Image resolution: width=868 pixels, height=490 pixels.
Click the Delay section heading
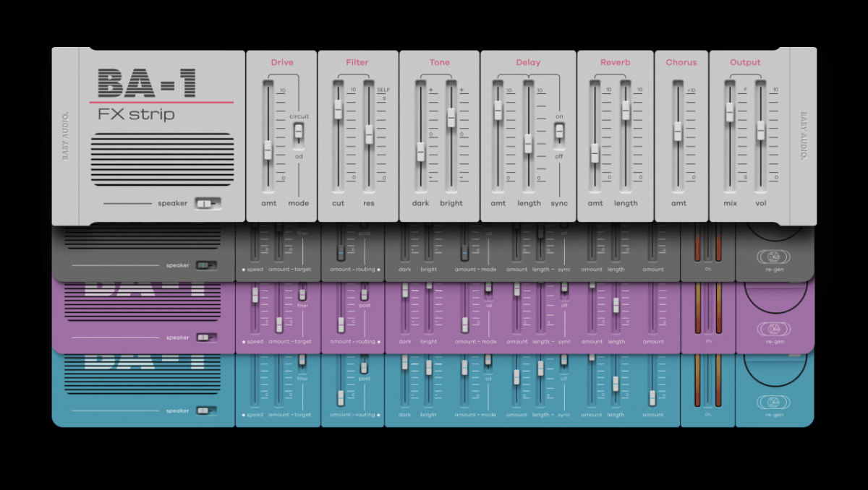click(x=528, y=62)
